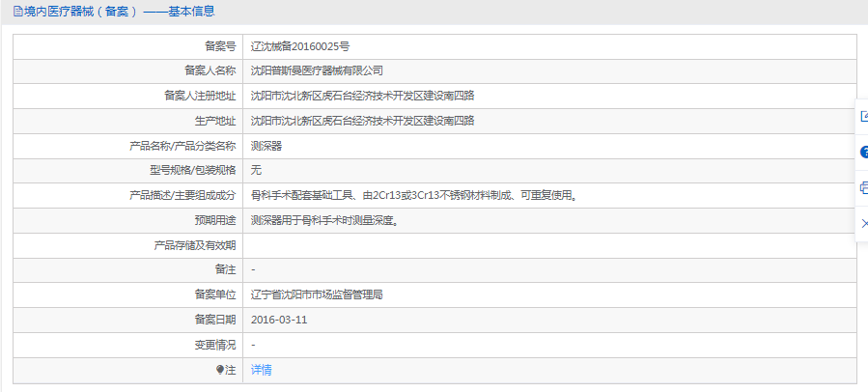Click the 备案日期 row label
Image resolution: width=868 pixels, height=392 pixels.
(x=215, y=320)
